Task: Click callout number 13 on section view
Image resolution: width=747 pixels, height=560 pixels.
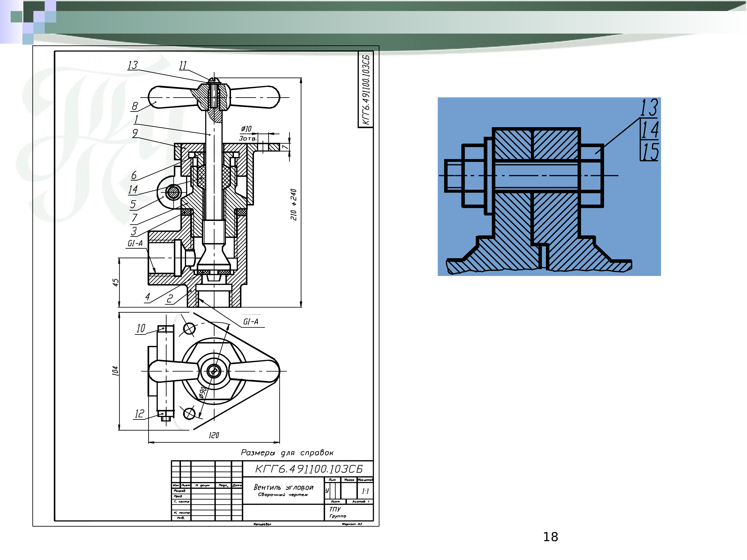Action: pos(133,65)
